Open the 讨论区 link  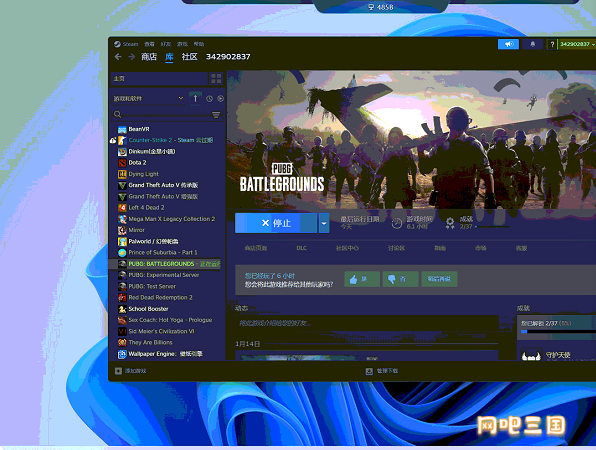pos(396,248)
